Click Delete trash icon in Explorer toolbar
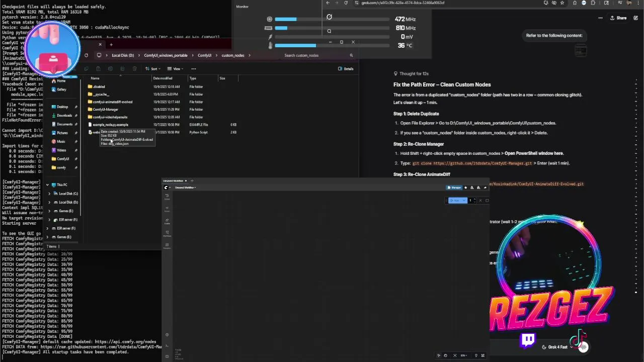Screen dimensions: 644x362 click(x=134, y=69)
